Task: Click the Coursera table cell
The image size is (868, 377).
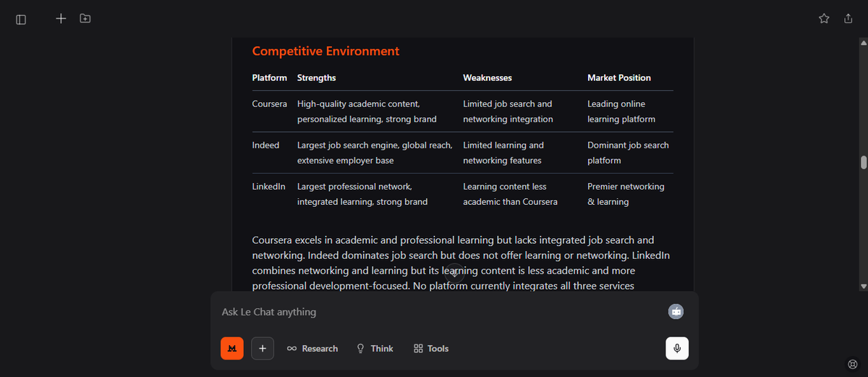Action: 270,104
